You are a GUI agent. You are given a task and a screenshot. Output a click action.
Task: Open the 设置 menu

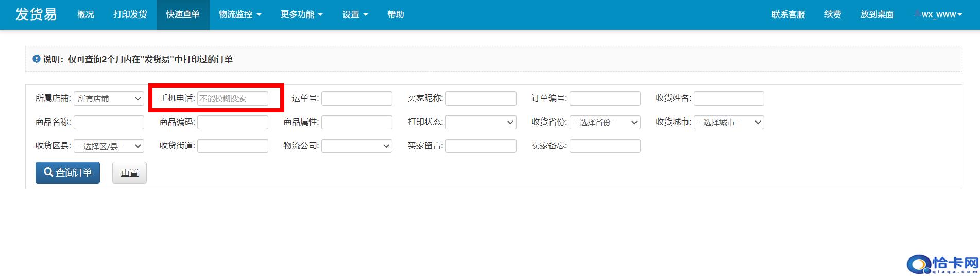coord(355,14)
